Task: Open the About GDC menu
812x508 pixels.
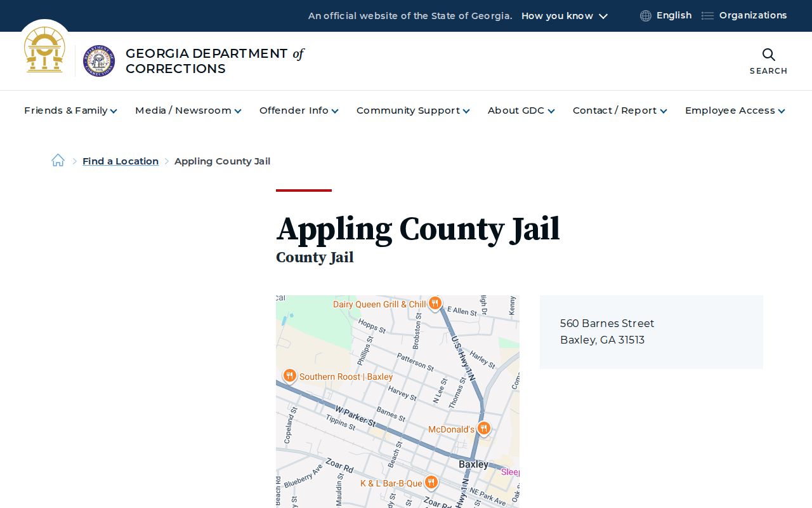Action: point(521,110)
